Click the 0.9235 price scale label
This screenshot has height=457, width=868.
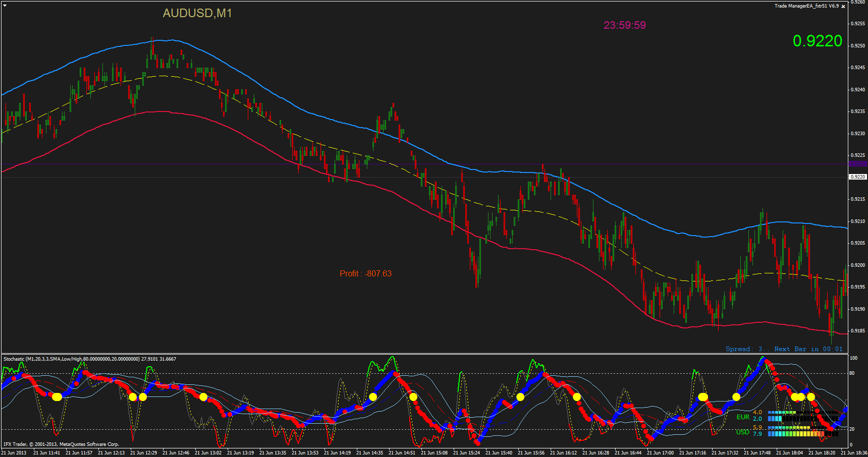coord(858,111)
